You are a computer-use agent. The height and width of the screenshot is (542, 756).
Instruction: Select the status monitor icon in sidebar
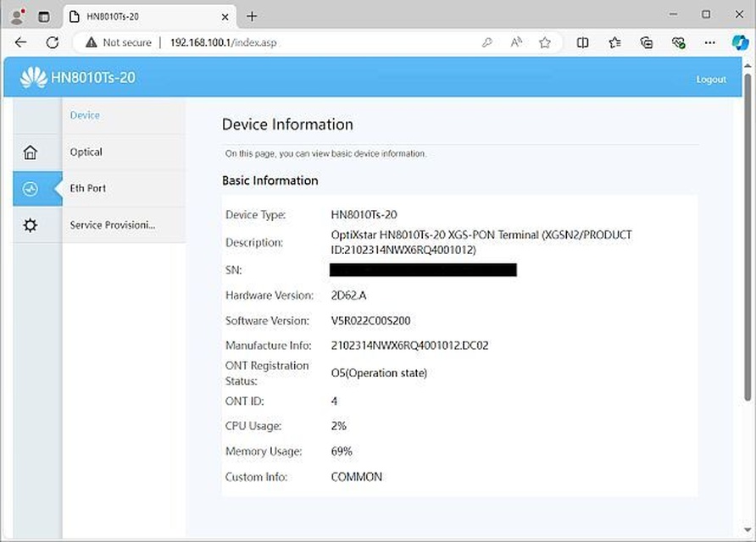coord(31,189)
